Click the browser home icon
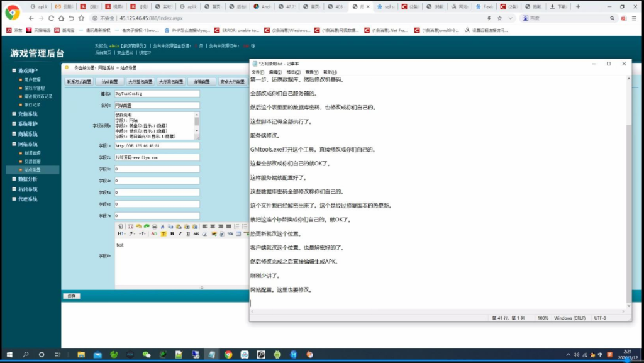Viewport: 644px width, 363px height. click(61, 18)
